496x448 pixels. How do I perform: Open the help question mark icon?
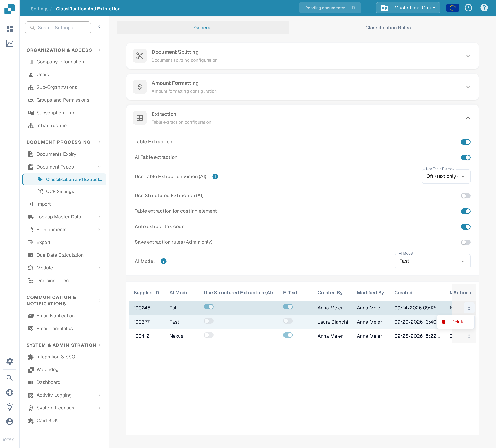484,8
